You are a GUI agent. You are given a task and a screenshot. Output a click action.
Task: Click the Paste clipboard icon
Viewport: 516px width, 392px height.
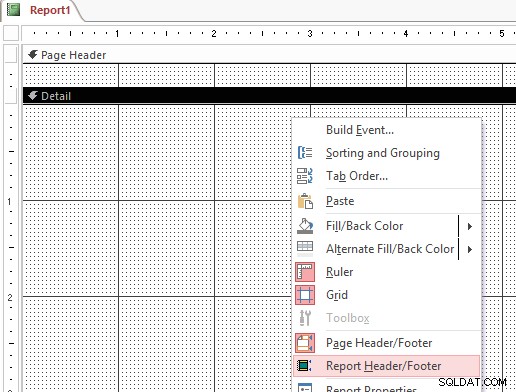[305, 201]
